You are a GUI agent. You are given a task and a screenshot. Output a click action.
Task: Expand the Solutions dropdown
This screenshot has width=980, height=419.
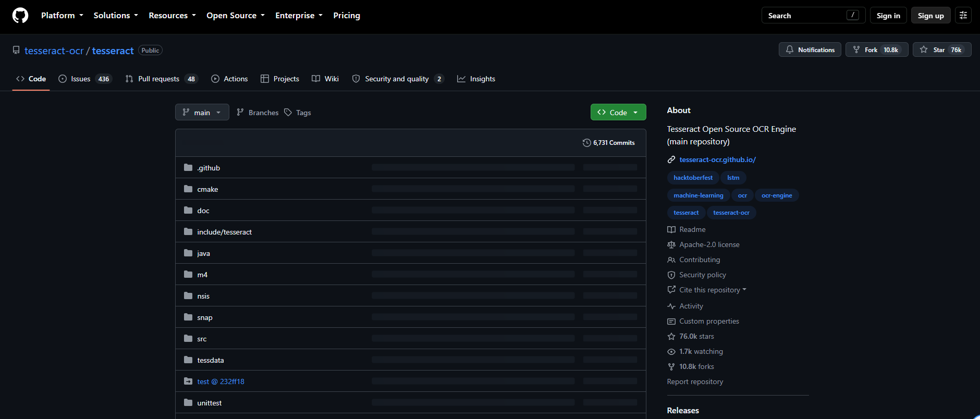click(116, 16)
